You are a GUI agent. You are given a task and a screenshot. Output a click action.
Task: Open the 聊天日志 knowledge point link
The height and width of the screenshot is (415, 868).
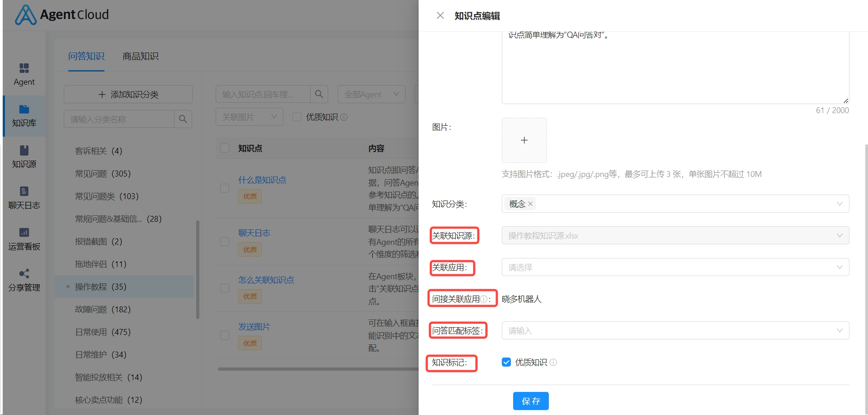click(254, 233)
